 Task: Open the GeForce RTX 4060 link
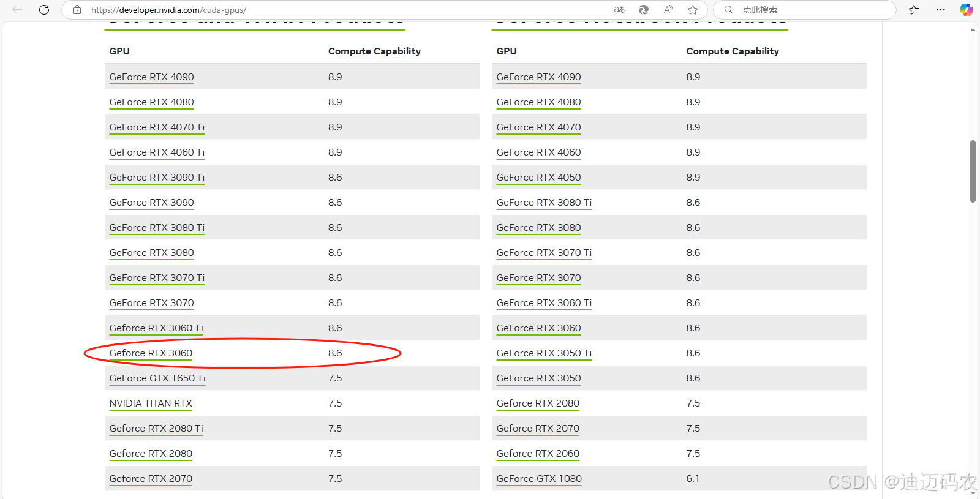point(538,152)
